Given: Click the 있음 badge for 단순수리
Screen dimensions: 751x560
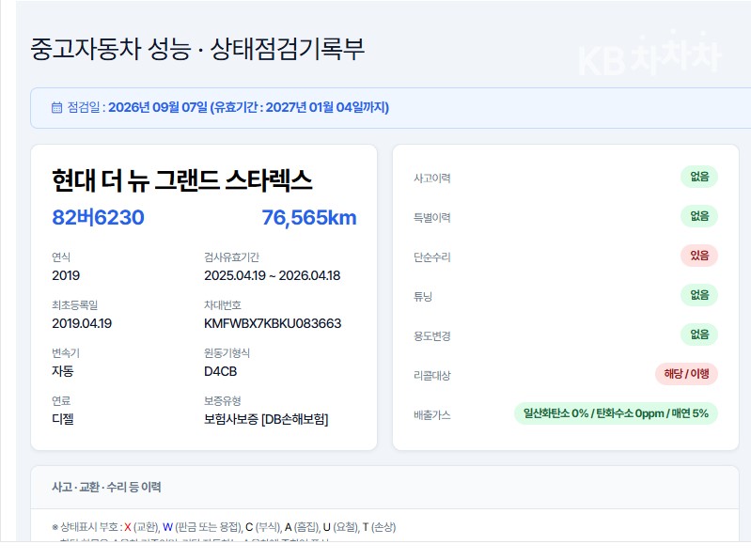Looking at the screenshot, I should [699, 256].
